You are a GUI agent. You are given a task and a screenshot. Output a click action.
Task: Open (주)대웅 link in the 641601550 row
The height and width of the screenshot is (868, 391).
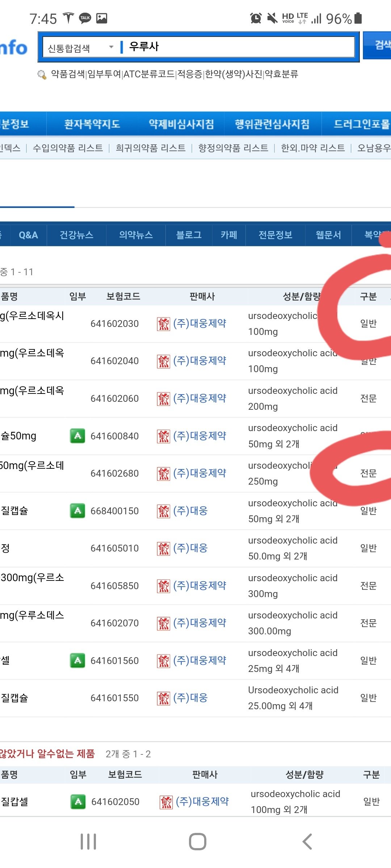(x=190, y=698)
